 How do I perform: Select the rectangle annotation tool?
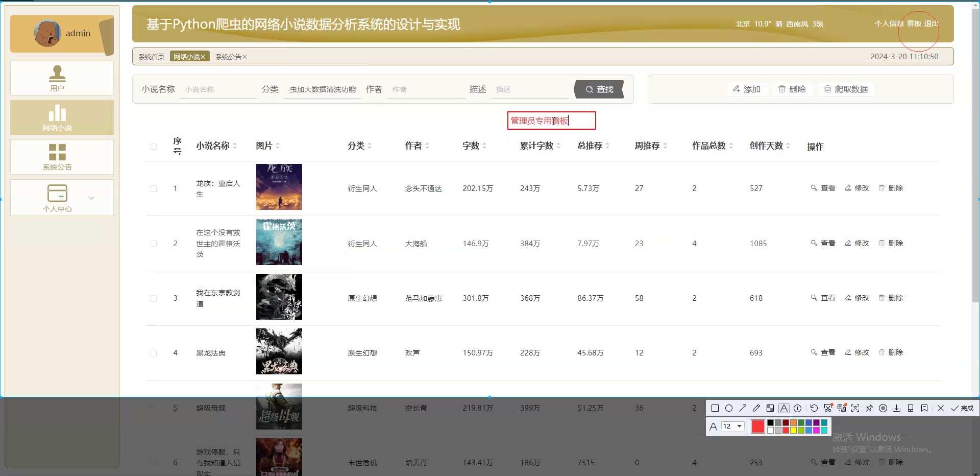tap(715, 408)
